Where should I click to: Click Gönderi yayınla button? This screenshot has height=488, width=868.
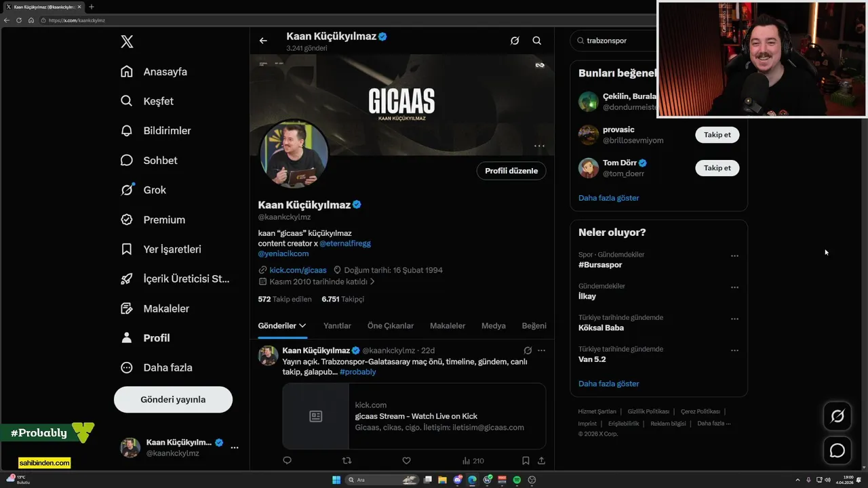(x=173, y=400)
